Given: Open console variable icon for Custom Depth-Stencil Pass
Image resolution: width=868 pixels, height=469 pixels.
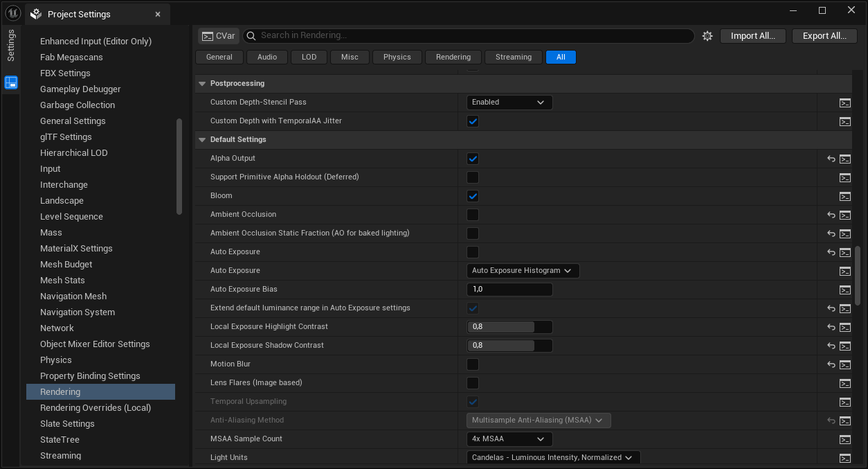Looking at the screenshot, I should 845,103.
